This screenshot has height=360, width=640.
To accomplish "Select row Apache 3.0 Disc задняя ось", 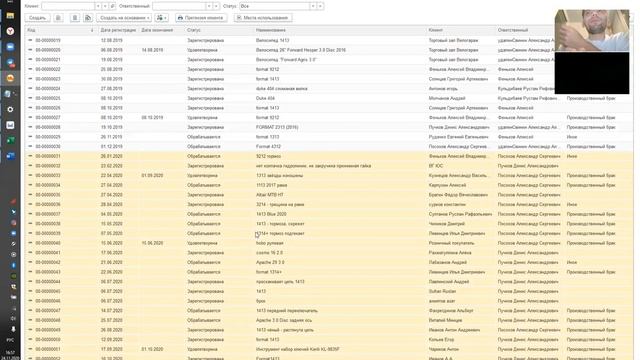I will tap(329, 320).
